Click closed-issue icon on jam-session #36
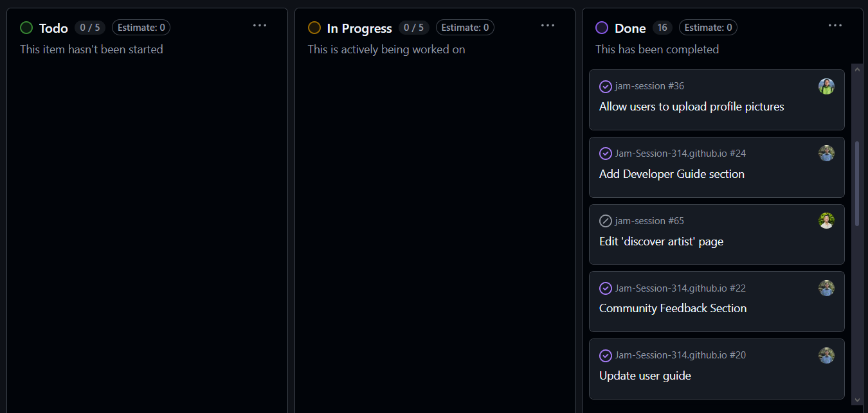 pyautogui.click(x=605, y=86)
